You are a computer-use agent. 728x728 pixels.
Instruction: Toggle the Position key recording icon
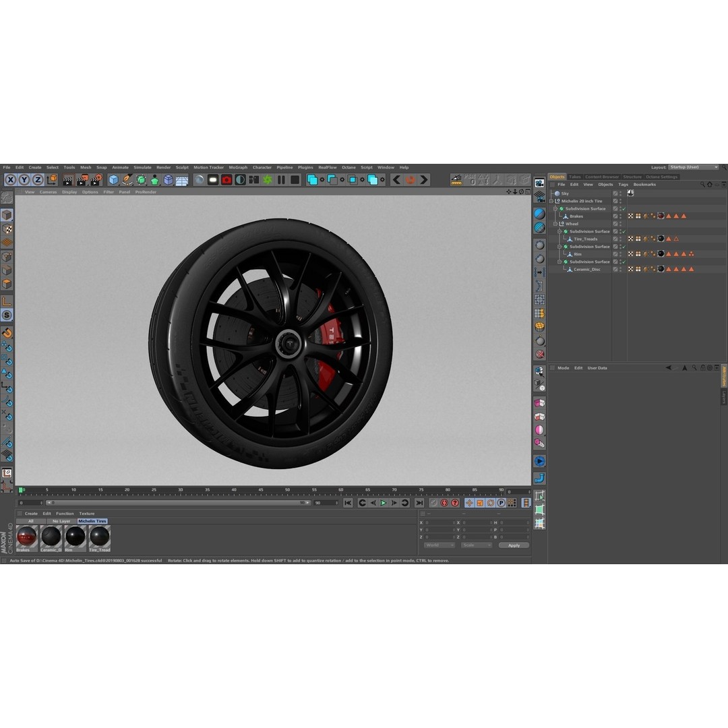click(469, 503)
